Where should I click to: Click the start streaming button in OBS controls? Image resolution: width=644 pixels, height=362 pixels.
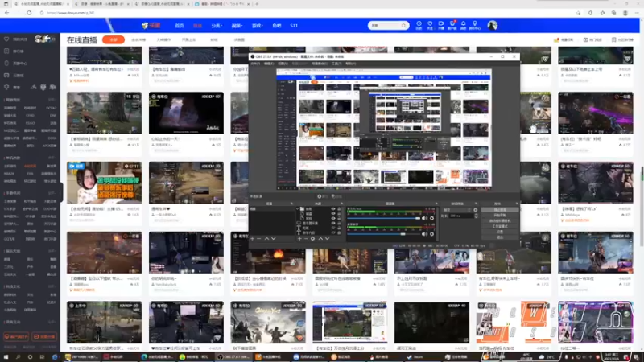click(x=500, y=210)
